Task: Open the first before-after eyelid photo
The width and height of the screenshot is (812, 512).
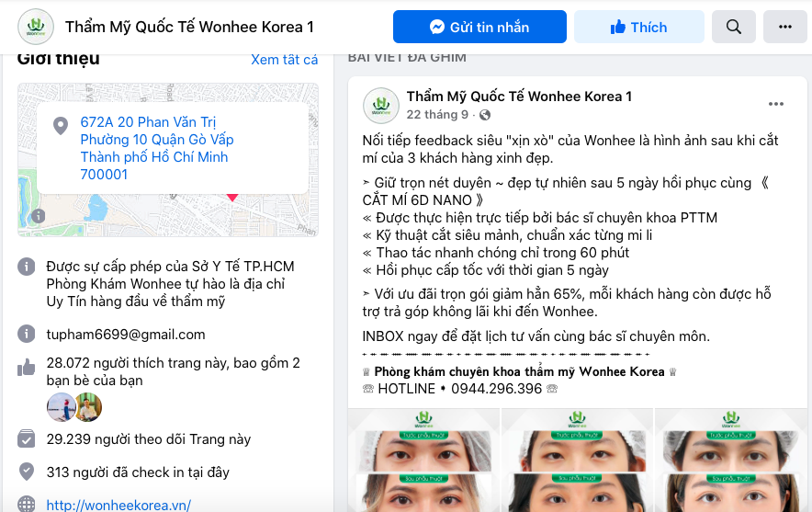Action: (423, 461)
